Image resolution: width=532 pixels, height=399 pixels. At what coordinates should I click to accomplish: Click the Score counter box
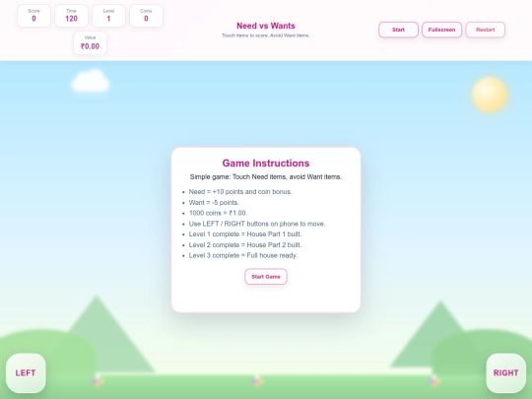pos(33,16)
